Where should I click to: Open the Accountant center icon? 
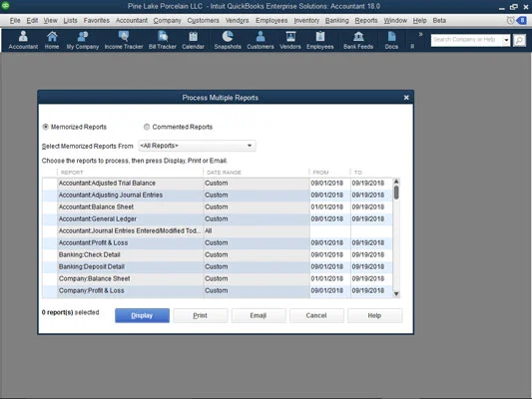click(x=23, y=40)
